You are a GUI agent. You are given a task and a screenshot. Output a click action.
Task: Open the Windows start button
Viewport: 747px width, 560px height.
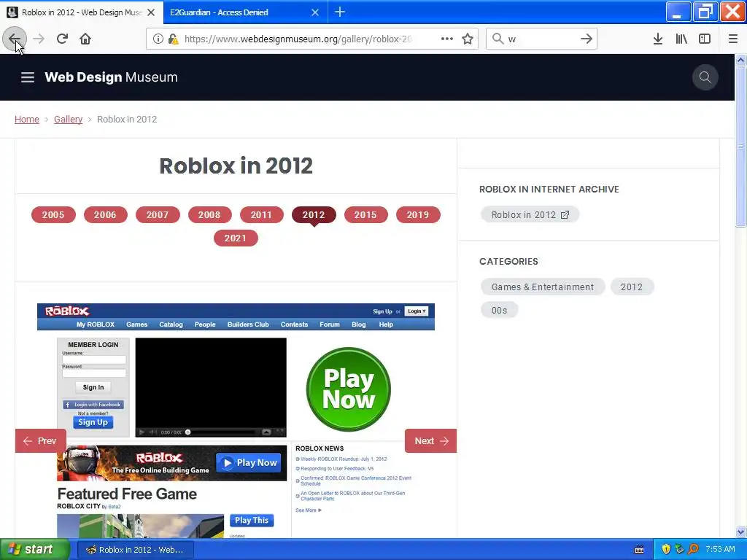pos(35,550)
